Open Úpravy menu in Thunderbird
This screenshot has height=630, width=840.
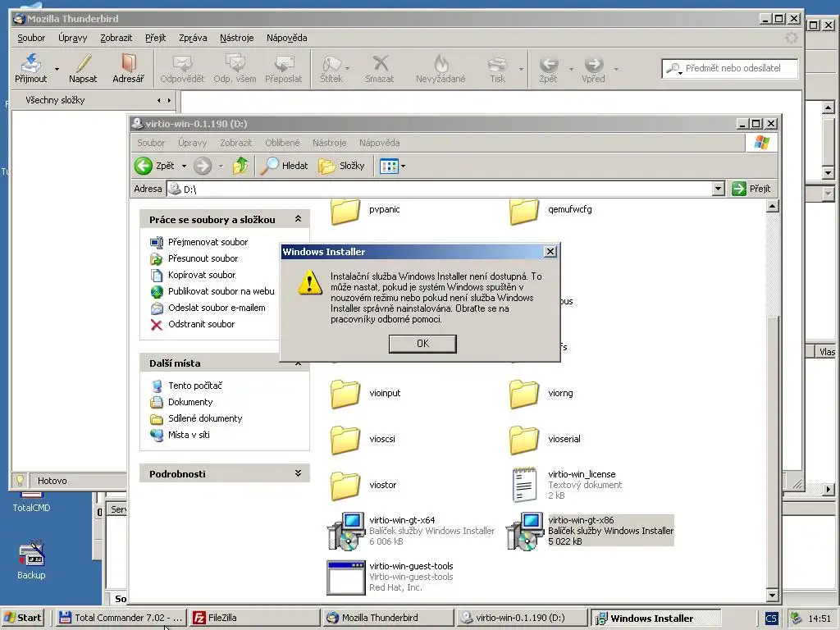click(72, 38)
